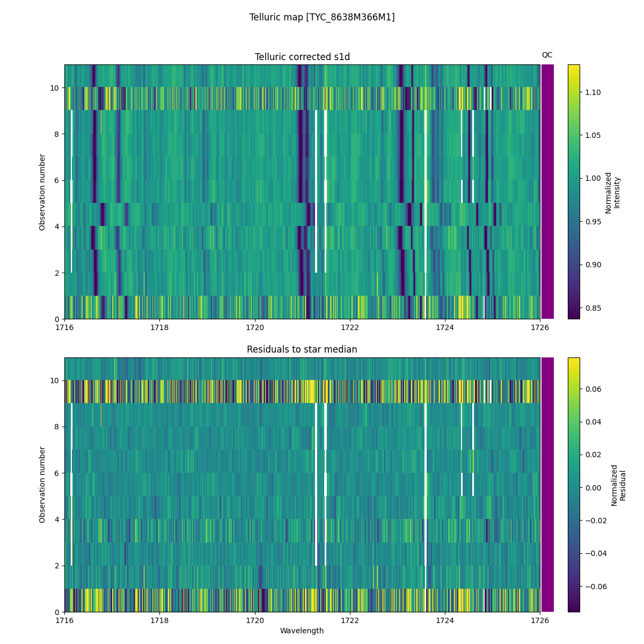Click the 1722 x-tick under the Residuals plot
This screenshot has width=644, height=644.
350,620
